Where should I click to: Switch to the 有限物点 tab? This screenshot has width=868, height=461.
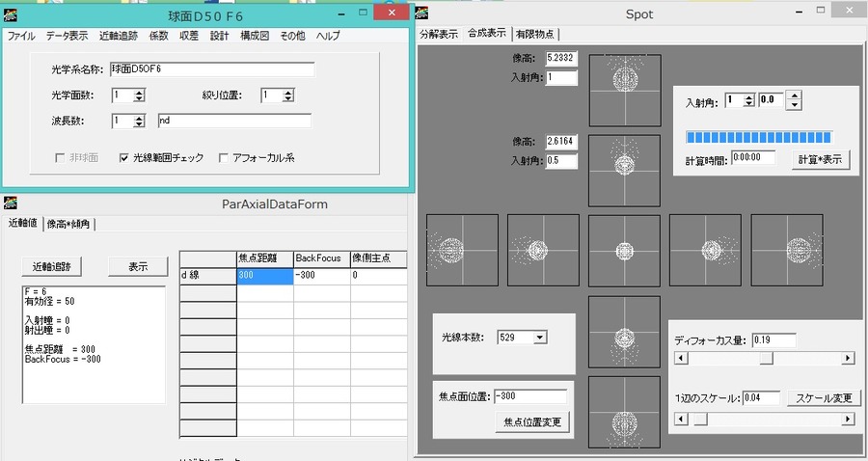pyautogui.click(x=534, y=35)
